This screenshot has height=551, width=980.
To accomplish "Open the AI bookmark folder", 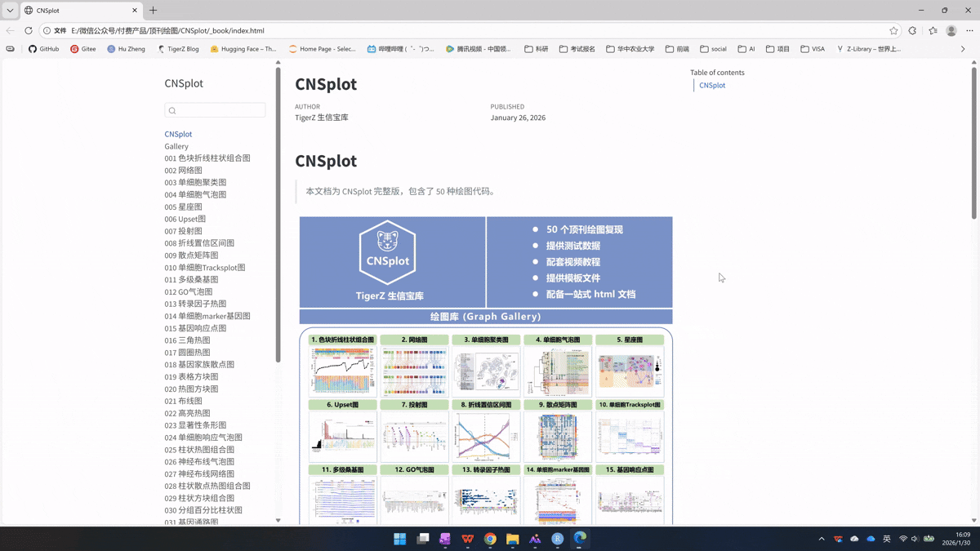I will click(x=746, y=49).
